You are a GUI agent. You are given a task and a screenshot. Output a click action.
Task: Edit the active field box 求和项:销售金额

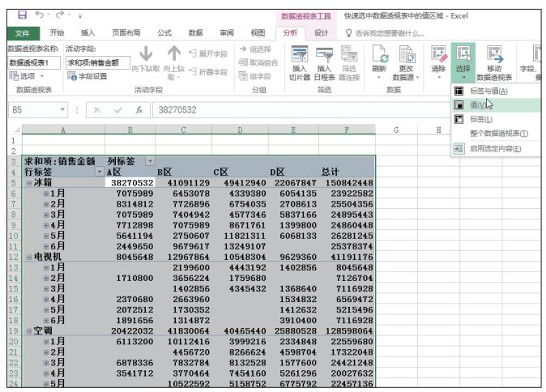(x=98, y=62)
